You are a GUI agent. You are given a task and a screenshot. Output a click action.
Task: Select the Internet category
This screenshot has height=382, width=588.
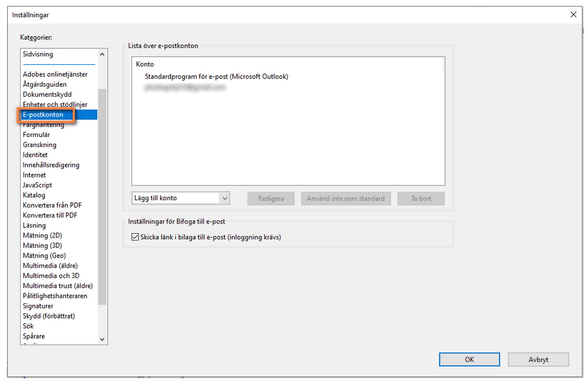click(x=34, y=175)
